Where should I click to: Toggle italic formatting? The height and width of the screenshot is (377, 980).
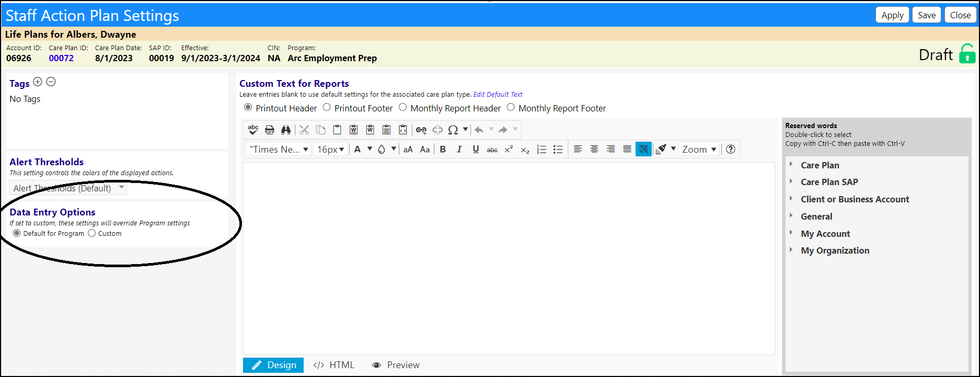(459, 150)
